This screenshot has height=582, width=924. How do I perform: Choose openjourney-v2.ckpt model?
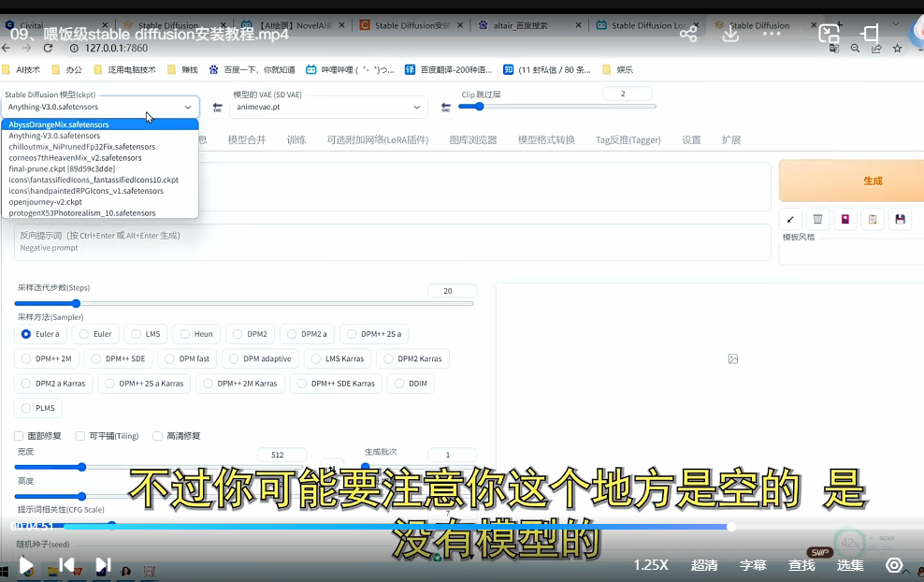pos(100,202)
